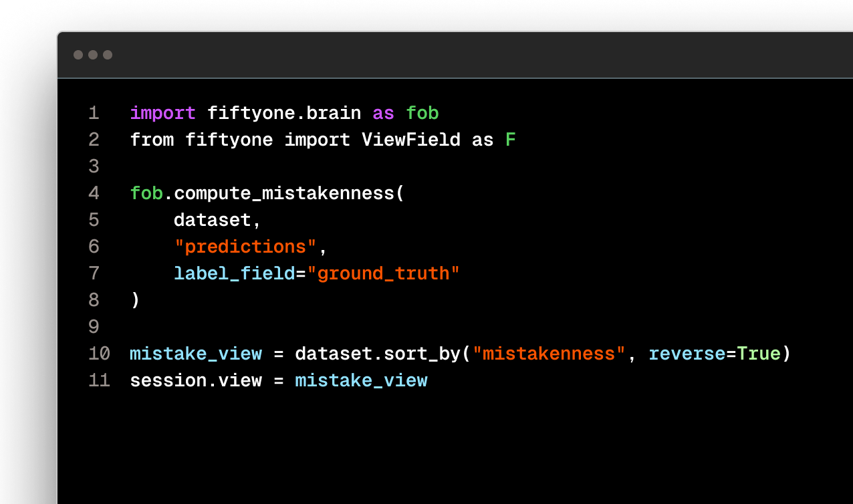Viewport: 853px width, 504px height.
Task: Click the "reverse" keyword on line 10
Action: (x=687, y=354)
